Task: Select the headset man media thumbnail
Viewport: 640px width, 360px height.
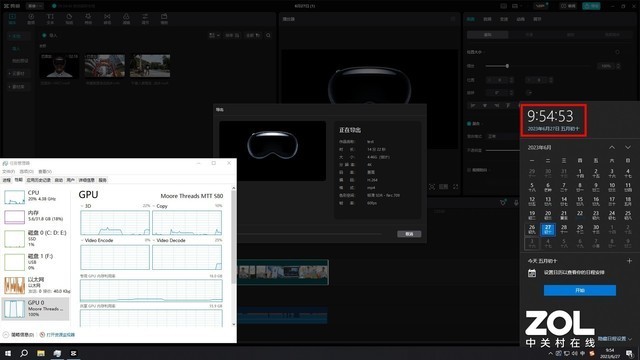Action: tap(59, 66)
